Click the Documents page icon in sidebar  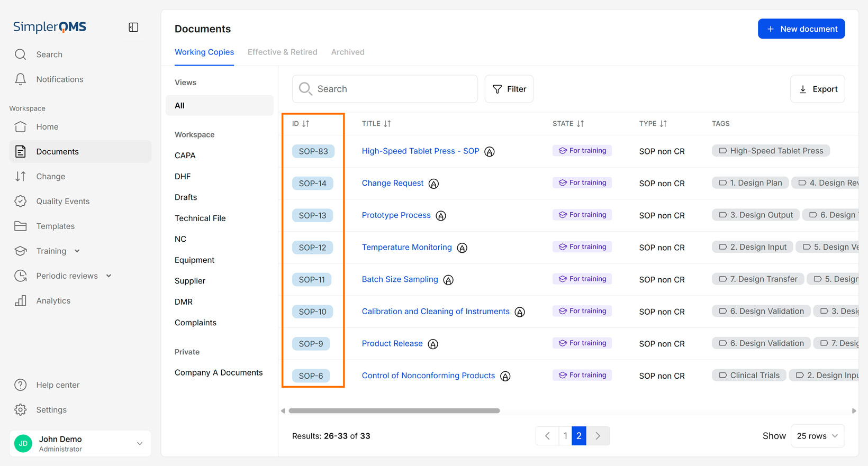pyautogui.click(x=21, y=152)
